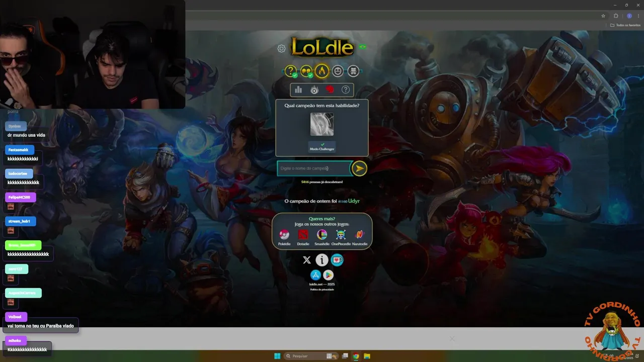The height and width of the screenshot is (362, 644).
Task: Bookmark page with the star icon
Action: click(x=603, y=16)
